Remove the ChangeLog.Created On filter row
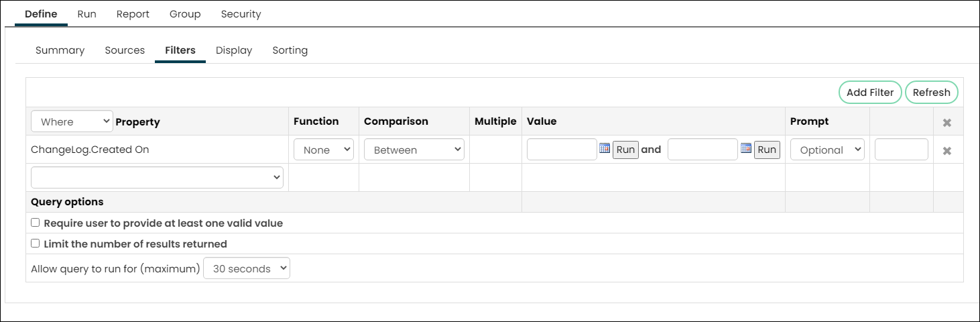980x322 pixels. 947,151
